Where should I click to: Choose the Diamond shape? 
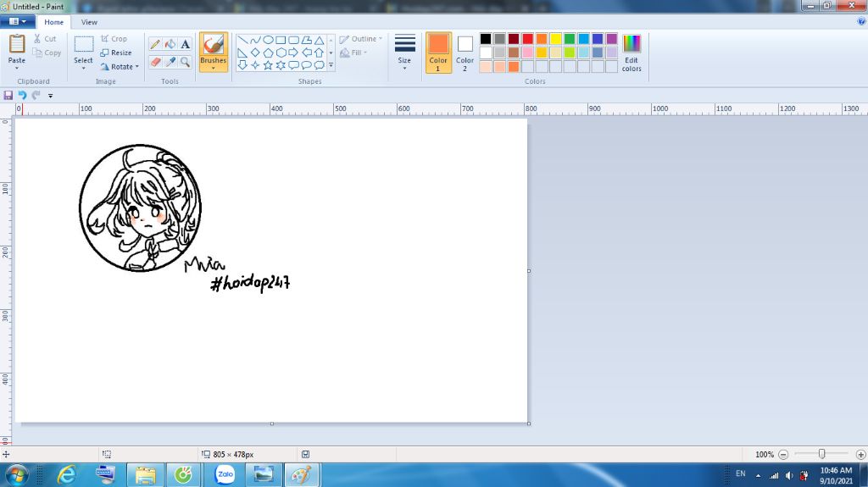click(x=255, y=53)
